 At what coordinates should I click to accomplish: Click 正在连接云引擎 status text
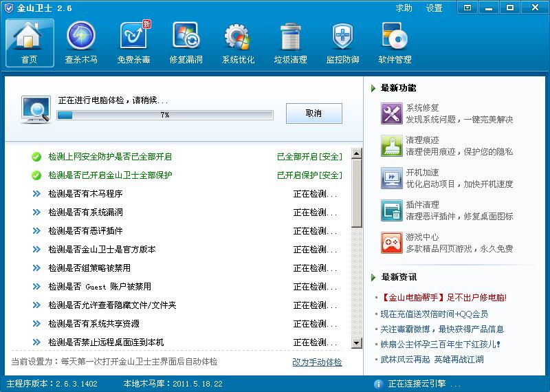424,384
